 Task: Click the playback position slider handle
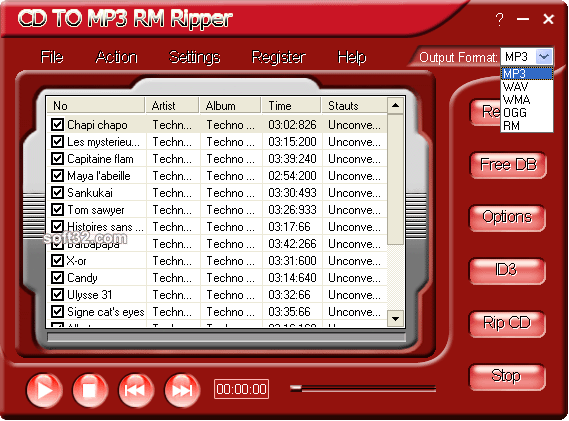(296, 389)
